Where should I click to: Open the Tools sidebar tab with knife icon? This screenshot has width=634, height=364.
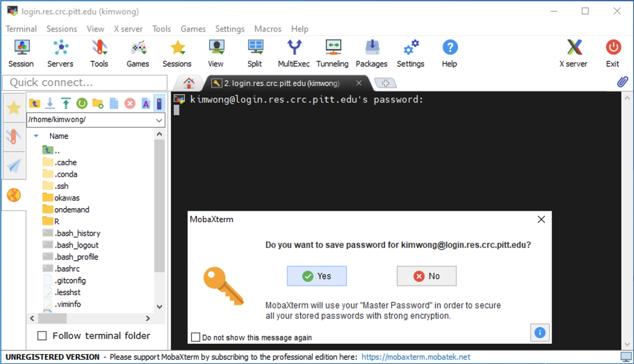coord(14,137)
